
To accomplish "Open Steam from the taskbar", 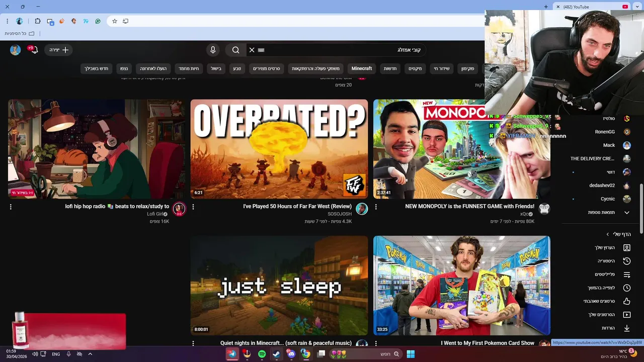I will [x=276, y=354].
